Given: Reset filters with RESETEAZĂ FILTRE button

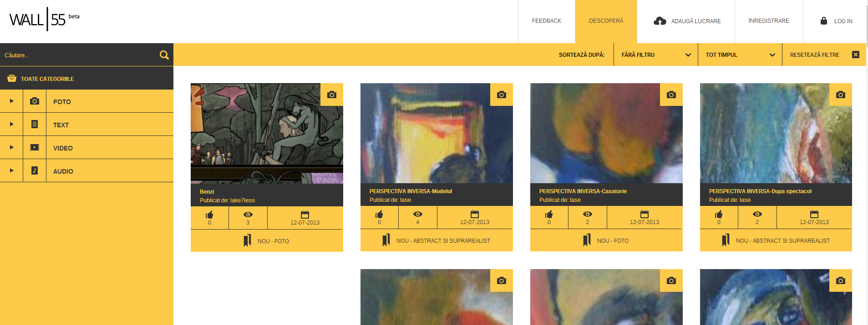Looking at the screenshot, I should click(x=824, y=55).
